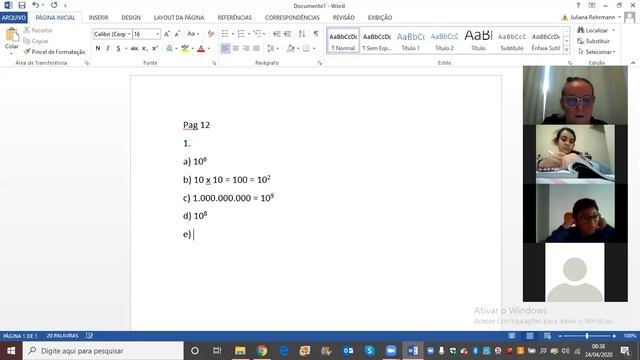Click the borders icon
Image resolution: width=640 pixels, height=360 pixels.
click(306, 49)
